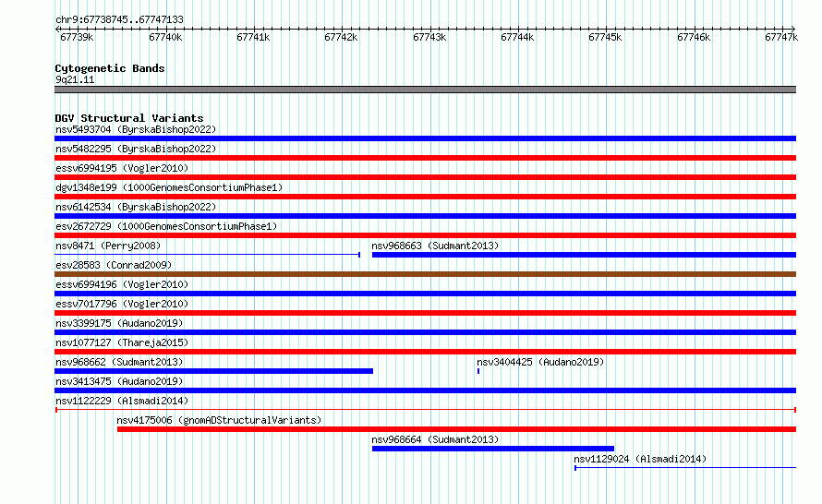Click the chr9:67738745..67747133 region label

[x=119, y=19]
